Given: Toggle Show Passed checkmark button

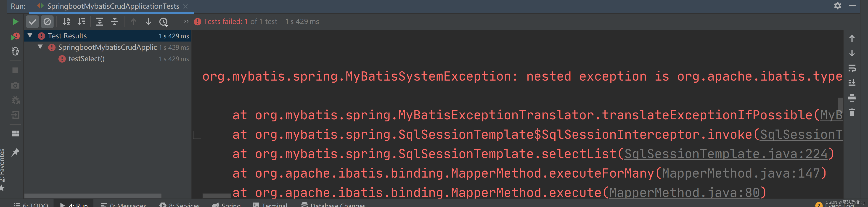Looking at the screenshot, I should pyautogui.click(x=32, y=22).
